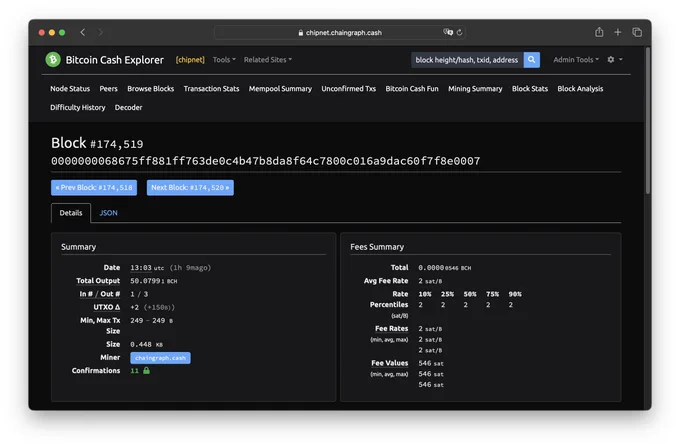Click the Fee Rates label

click(x=392, y=329)
